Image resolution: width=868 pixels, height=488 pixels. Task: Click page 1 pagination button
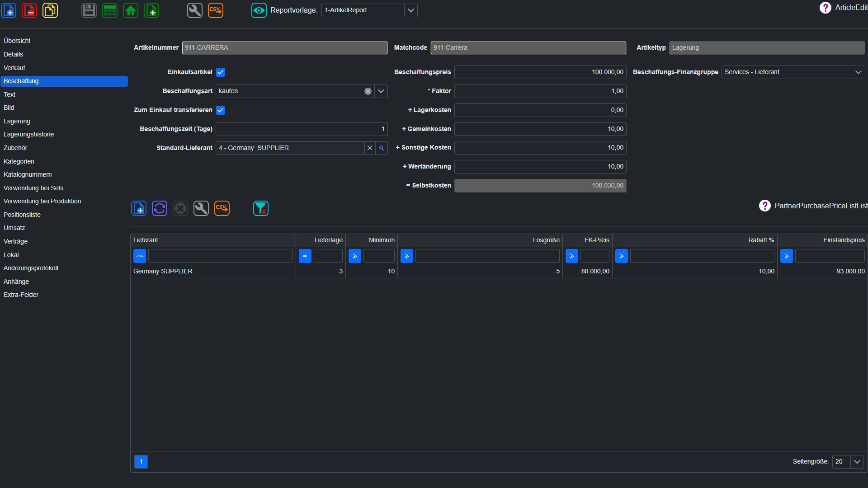(x=141, y=462)
